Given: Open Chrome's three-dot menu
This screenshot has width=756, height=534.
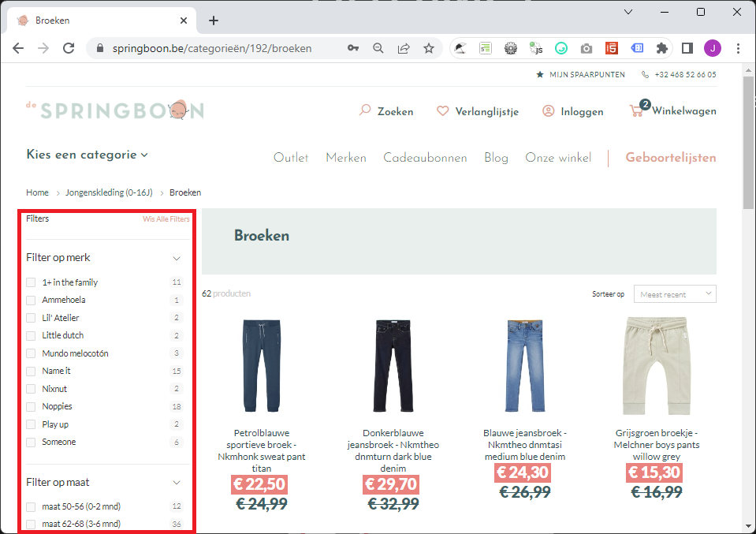Looking at the screenshot, I should (738, 48).
